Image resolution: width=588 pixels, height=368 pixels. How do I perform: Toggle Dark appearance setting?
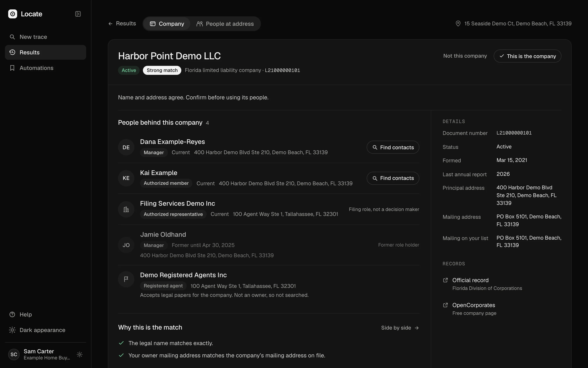tap(46, 330)
